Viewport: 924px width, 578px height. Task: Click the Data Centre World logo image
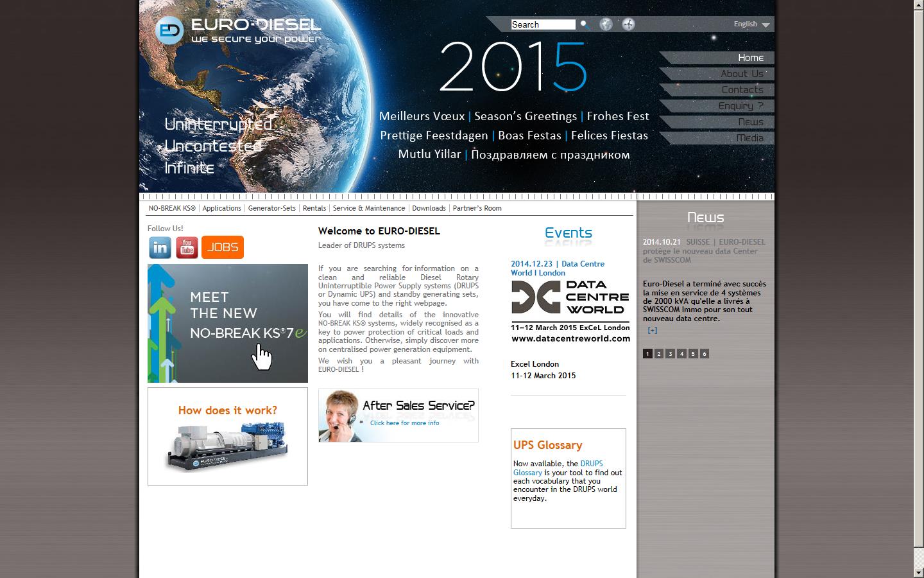click(x=570, y=311)
